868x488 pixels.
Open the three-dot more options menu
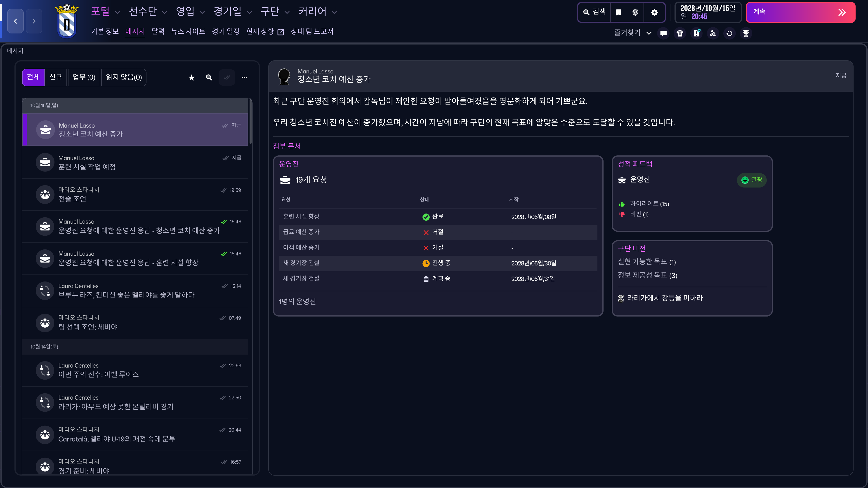click(244, 77)
